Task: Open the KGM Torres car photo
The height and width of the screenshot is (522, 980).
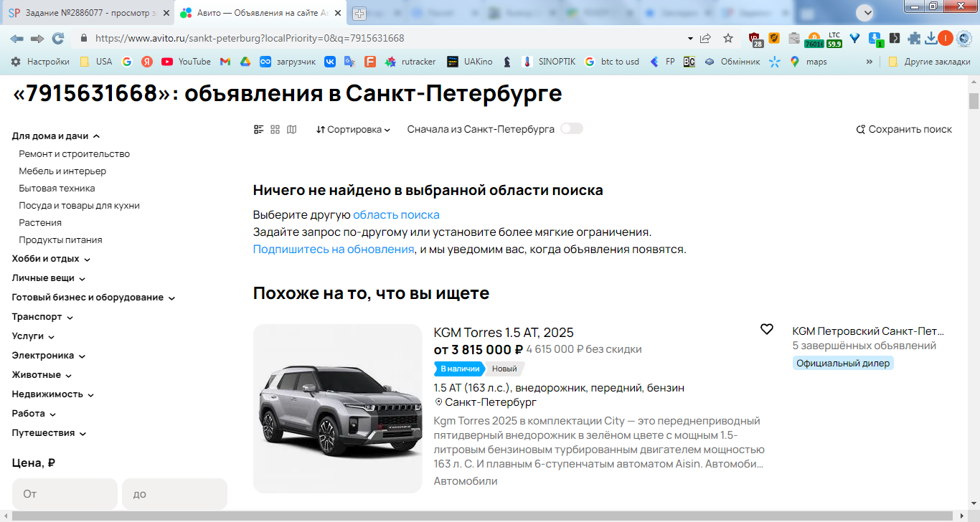Action: click(338, 409)
